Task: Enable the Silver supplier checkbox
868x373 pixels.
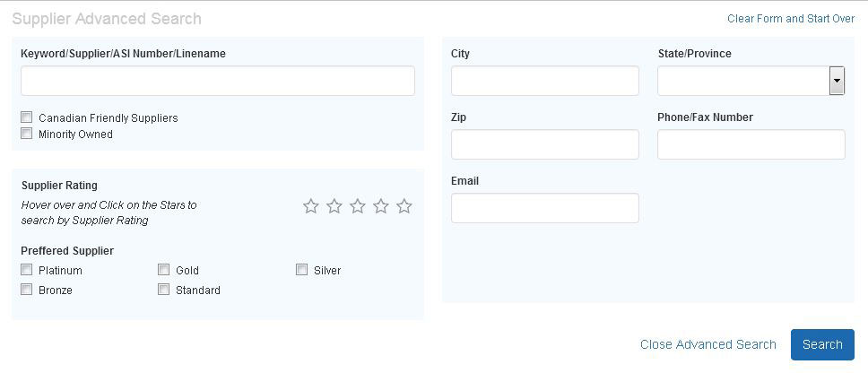Action: click(301, 270)
